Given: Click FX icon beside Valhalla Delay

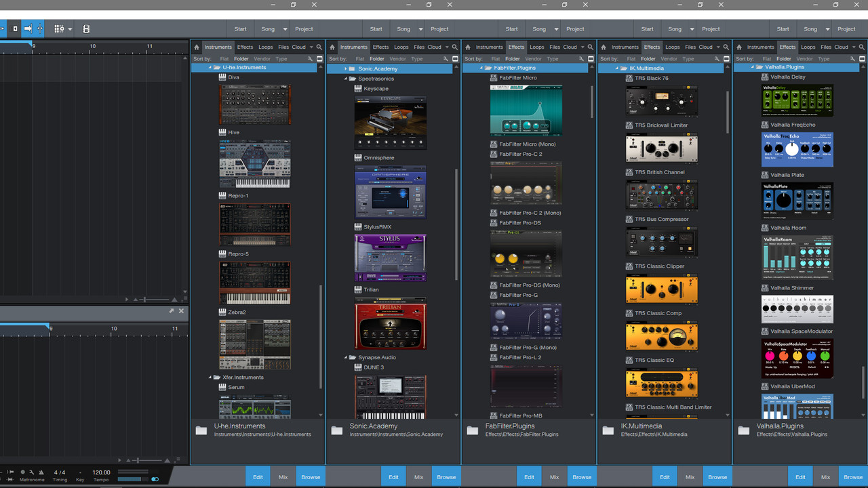Looking at the screenshot, I should point(765,77).
